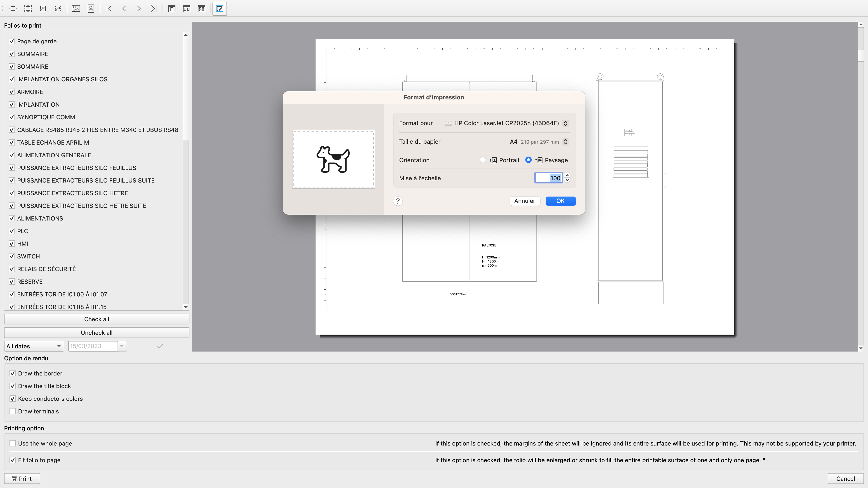Click the last page navigation icon
The image size is (868, 488).
pos(154,8)
